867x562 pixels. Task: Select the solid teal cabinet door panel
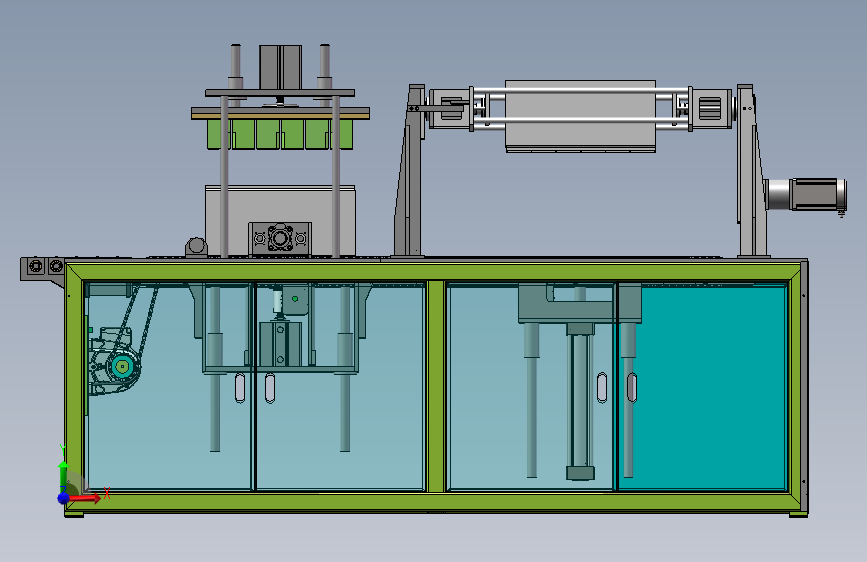coord(702,387)
